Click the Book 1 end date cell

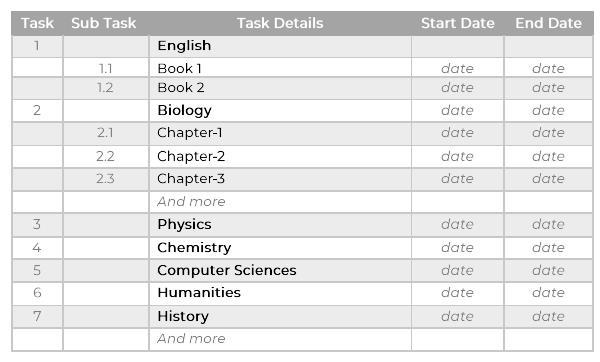click(548, 68)
